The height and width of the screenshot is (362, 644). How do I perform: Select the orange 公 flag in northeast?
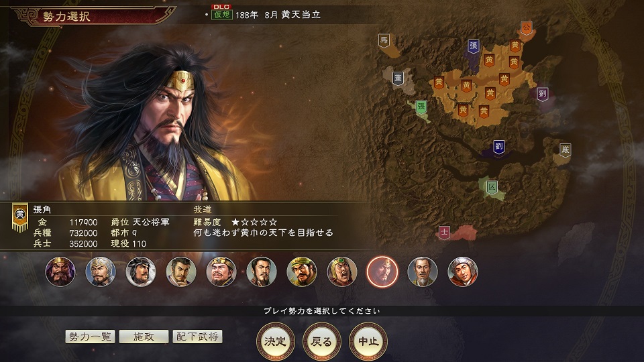pos(526,28)
